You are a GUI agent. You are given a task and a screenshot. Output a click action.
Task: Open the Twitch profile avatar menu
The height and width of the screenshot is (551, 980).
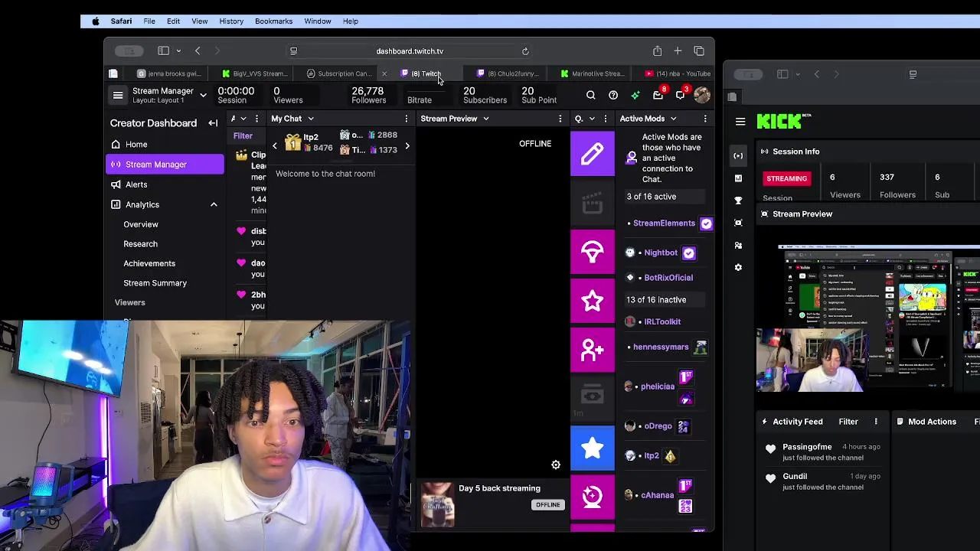(x=702, y=95)
